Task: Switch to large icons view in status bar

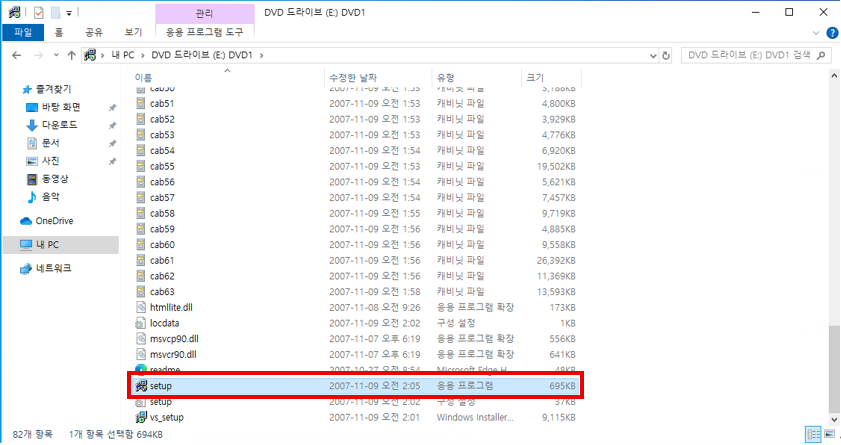Action: 829,435
